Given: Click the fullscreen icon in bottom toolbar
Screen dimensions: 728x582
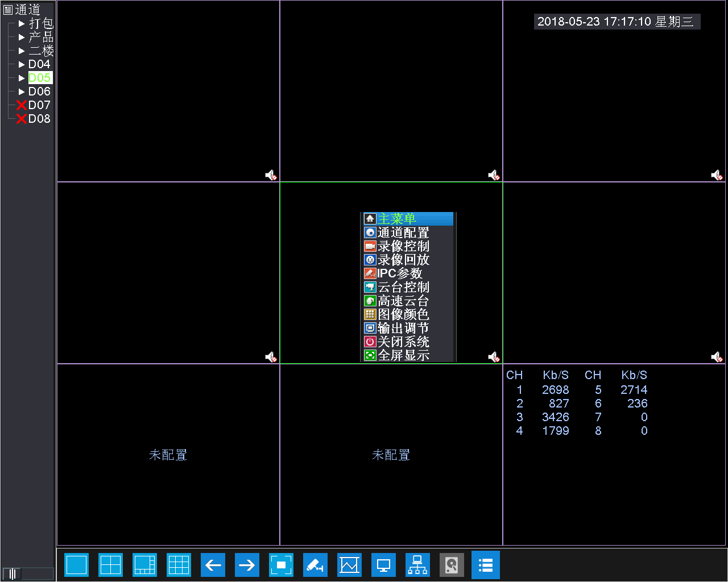Looking at the screenshot, I should point(281,565).
